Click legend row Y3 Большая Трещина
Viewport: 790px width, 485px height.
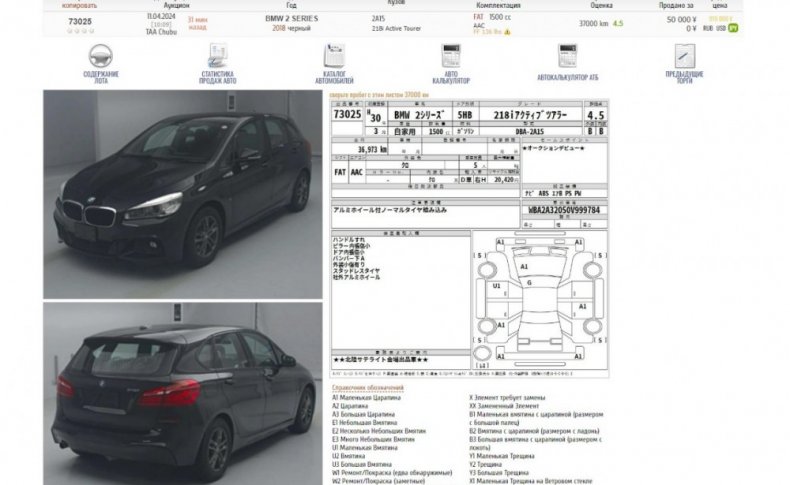click(x=499, y=473)
